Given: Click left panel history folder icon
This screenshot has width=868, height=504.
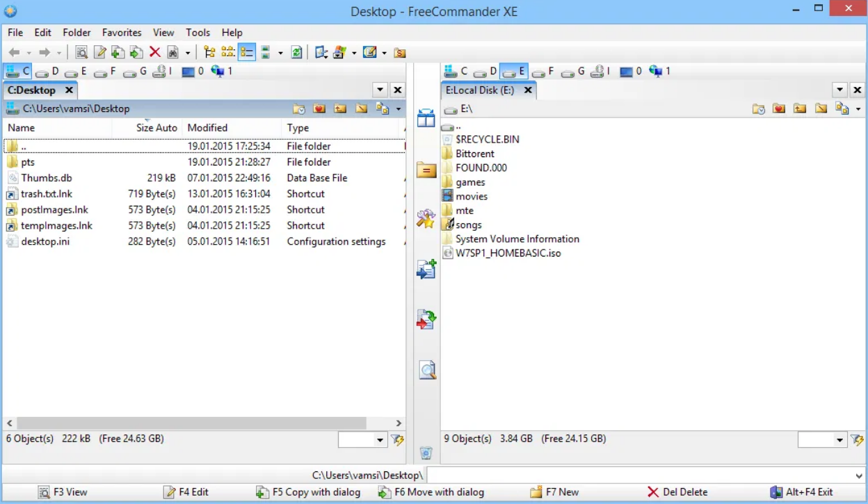Looking at the screenshot, I should click(298, 108).
